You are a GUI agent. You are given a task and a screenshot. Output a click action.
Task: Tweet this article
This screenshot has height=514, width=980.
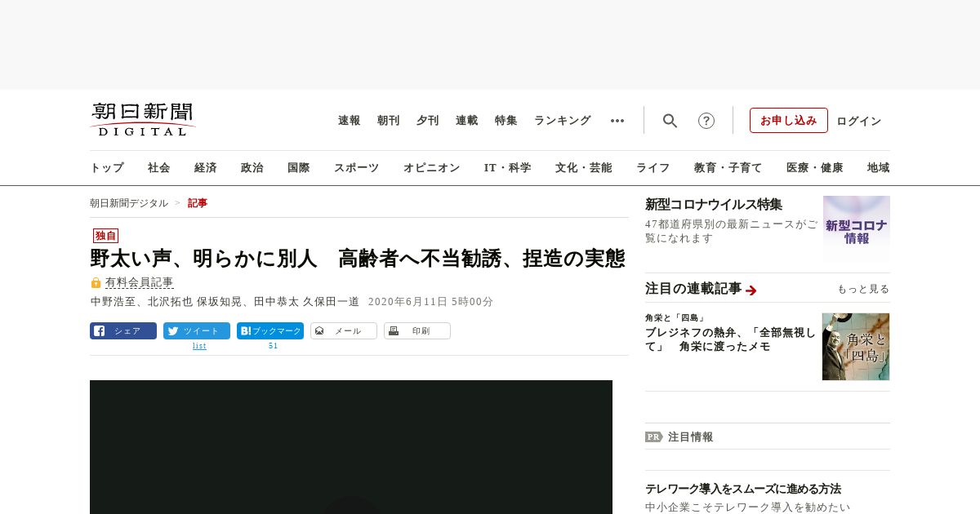point(197,330)
